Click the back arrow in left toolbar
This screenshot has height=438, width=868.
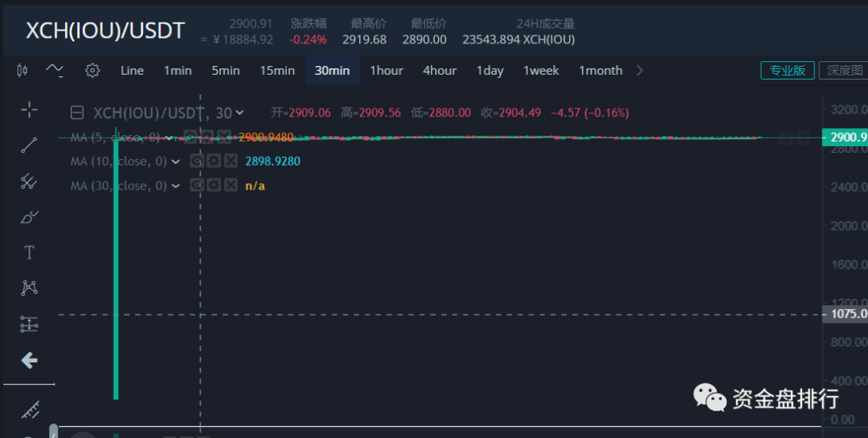pyautogui.click(x=30, y=360)
